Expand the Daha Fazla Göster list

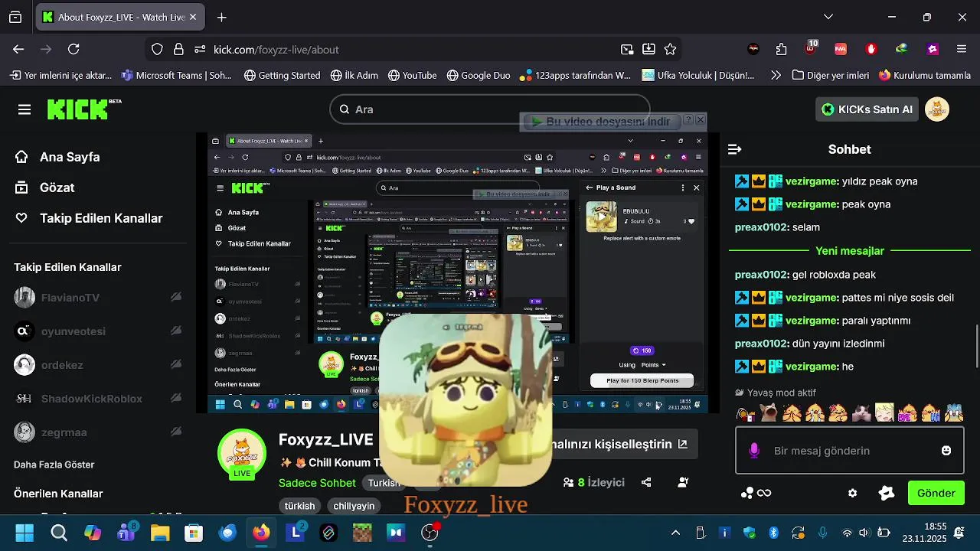[54, 465]
